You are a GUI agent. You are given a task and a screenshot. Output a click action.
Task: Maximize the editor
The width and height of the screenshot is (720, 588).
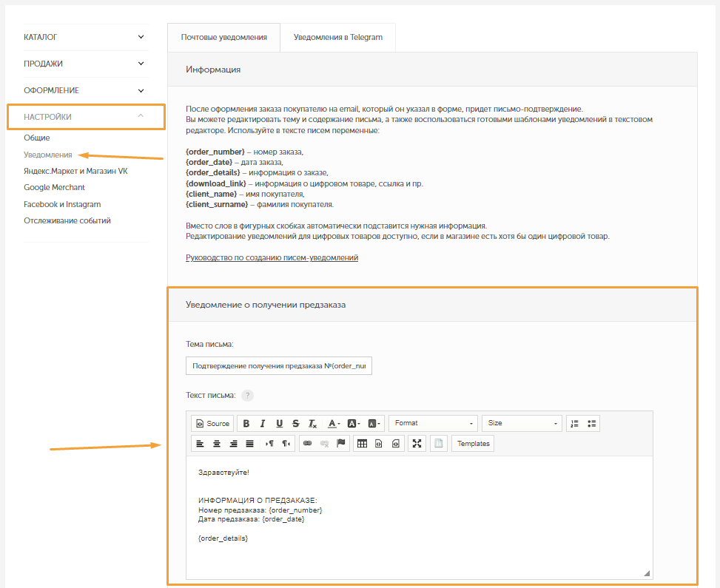(x=417, y=444)
